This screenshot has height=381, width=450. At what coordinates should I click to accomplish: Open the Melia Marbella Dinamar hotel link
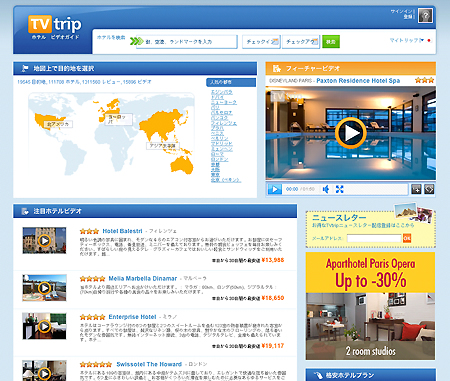143,278
